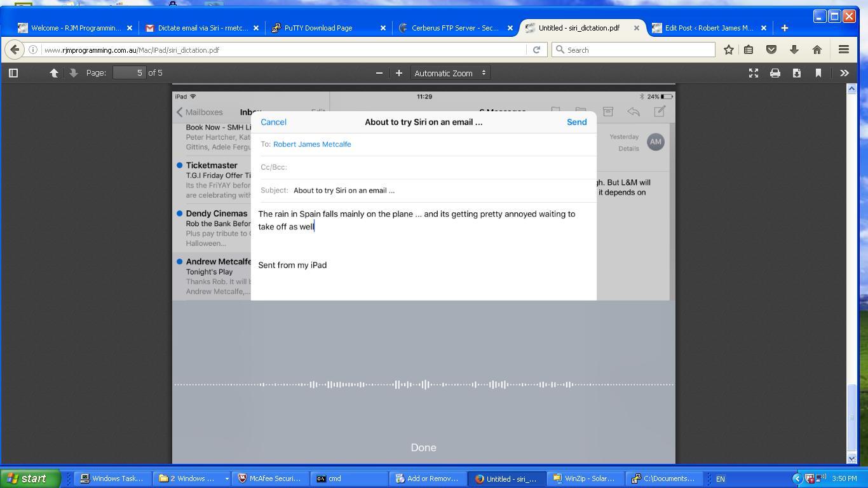Screen dimensions: 868x488
Task: Open the PDF viewer tools chevron menu
Action: (x=844, y=73)
